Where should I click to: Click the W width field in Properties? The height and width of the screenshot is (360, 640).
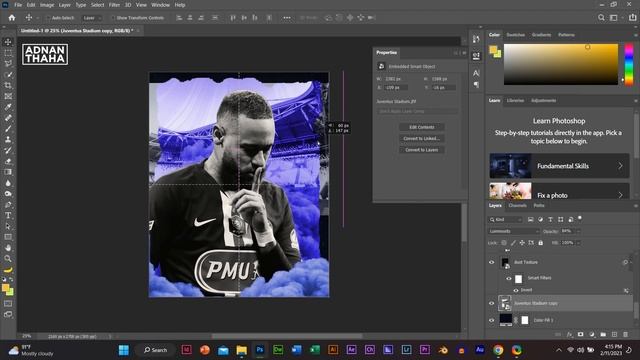(395, 79)
